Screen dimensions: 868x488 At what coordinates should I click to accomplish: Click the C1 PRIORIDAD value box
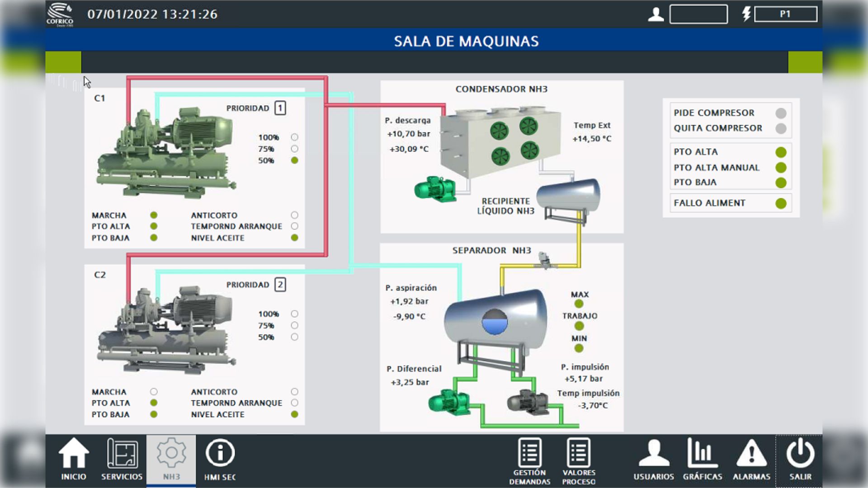280,108
